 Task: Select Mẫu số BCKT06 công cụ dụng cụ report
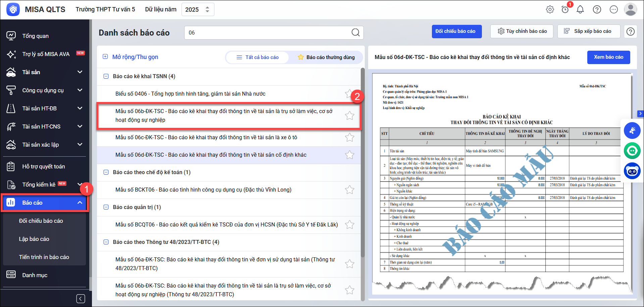click(229, 190)
